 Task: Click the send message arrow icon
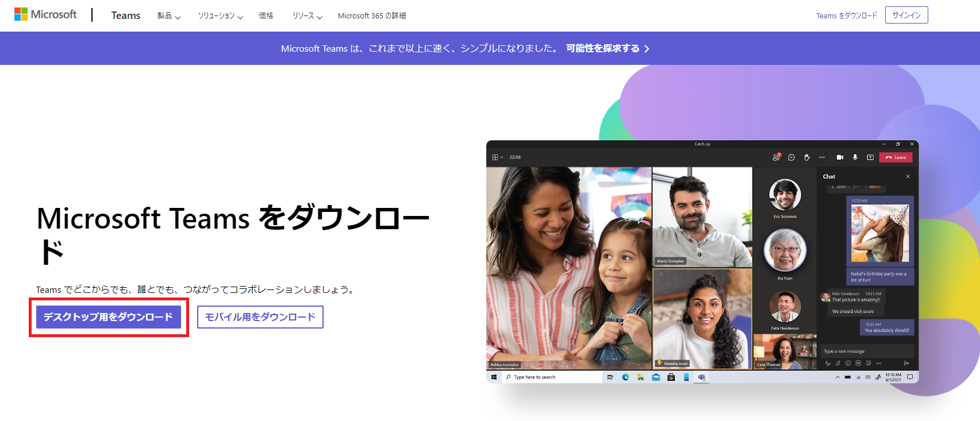click(x=906, y=363)
